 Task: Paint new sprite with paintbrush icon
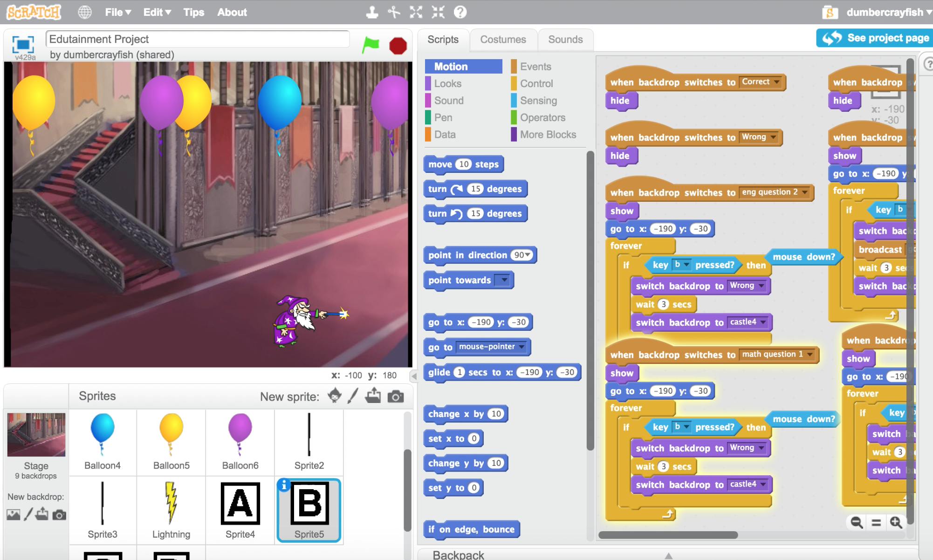(353, 396)
